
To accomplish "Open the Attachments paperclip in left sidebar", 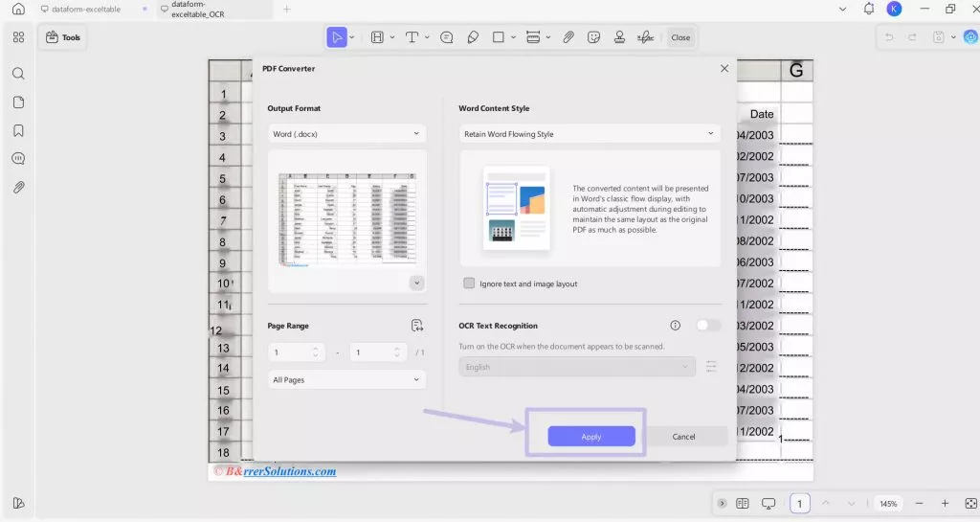I will [19, 188].
